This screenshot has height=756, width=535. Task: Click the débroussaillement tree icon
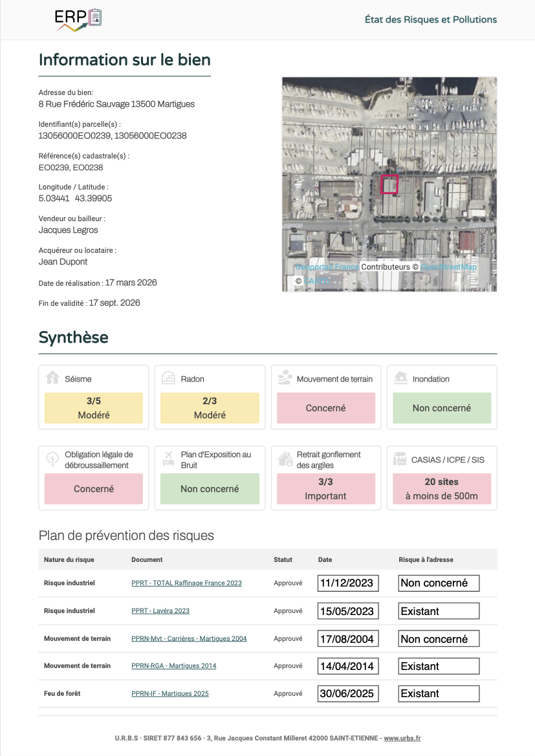[52, 459]
